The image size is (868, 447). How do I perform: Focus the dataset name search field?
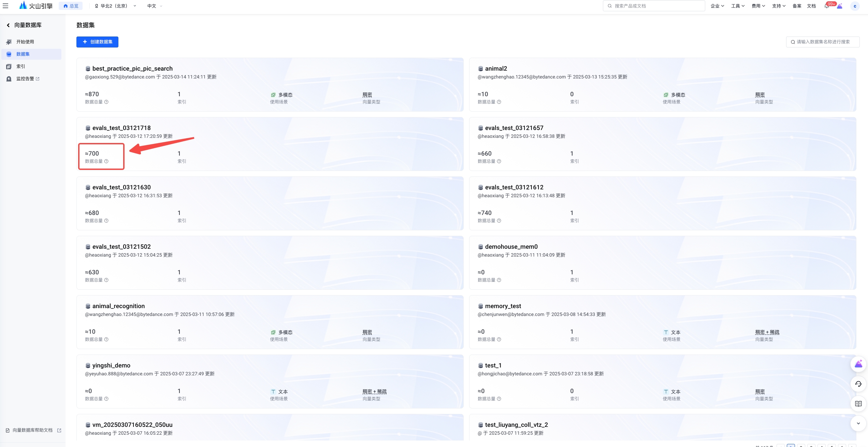click(x=823, y=42)
